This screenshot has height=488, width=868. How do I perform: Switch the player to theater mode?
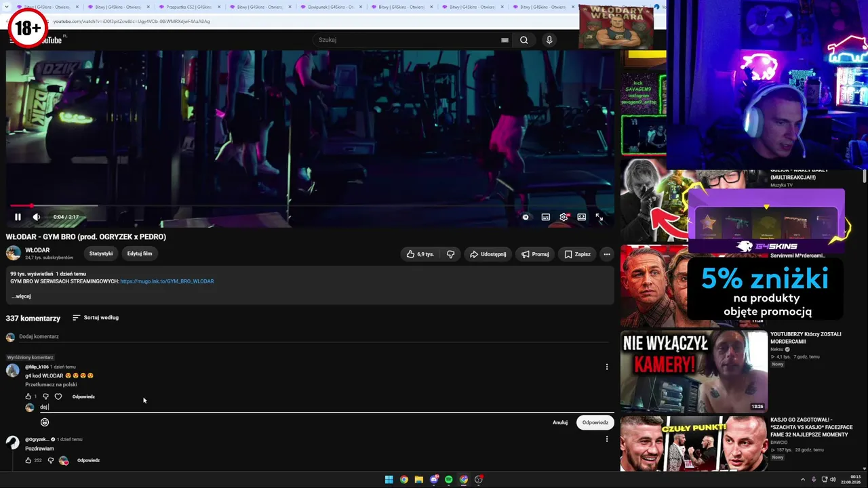click(x=582, y=217)
